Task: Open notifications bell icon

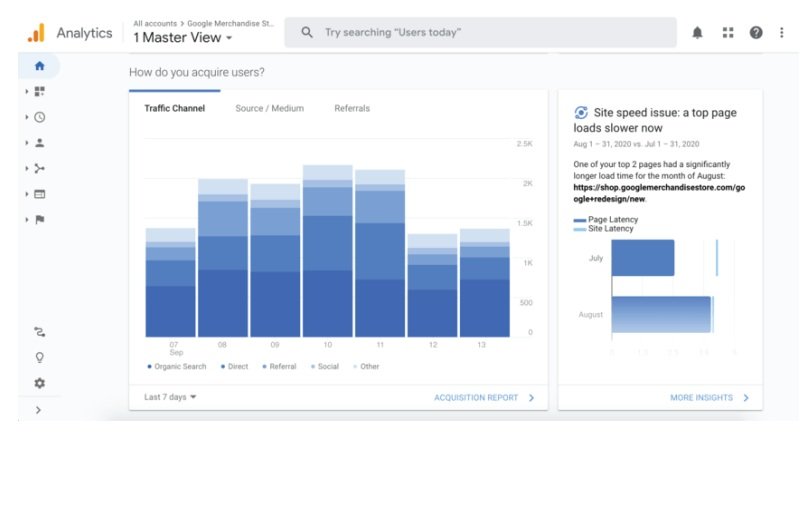Action: 697,33
